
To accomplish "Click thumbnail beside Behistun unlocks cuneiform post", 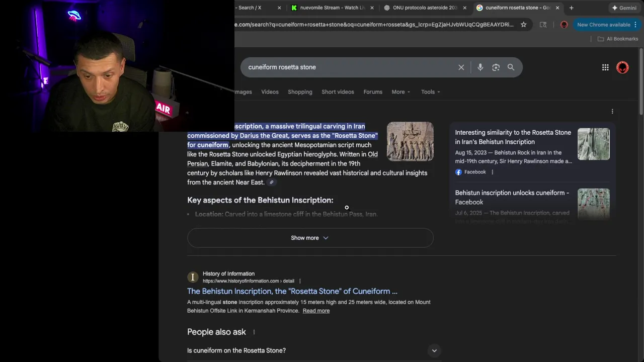I will pos(594,204).
